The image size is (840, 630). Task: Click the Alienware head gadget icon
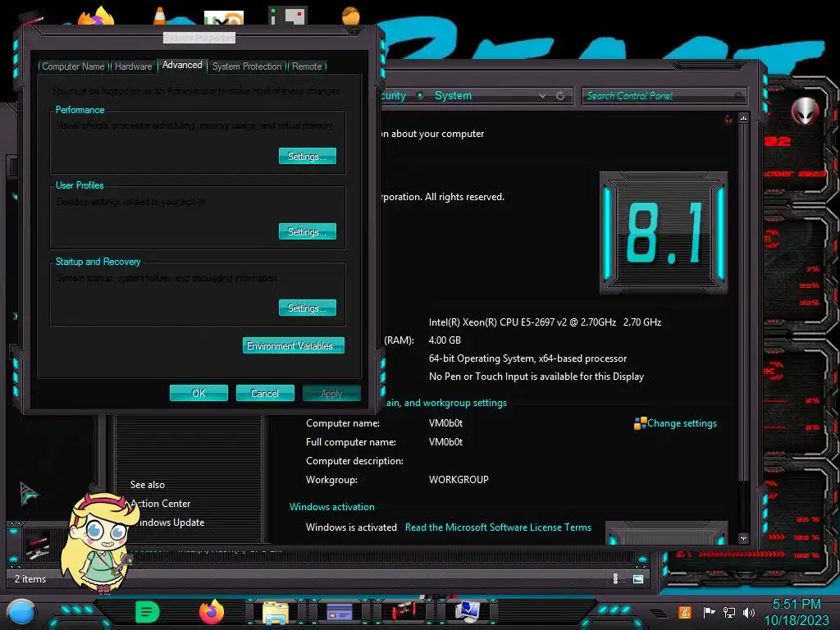(x=806, y=111)
